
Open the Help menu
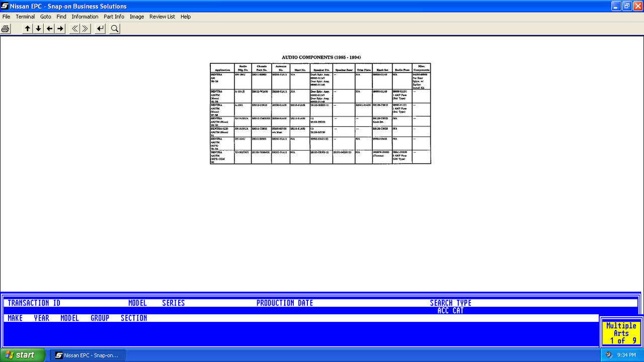[186, 17]
